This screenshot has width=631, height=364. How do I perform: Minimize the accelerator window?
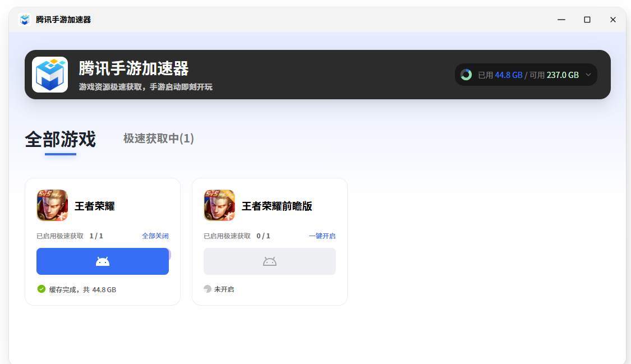tap(561, 19)
